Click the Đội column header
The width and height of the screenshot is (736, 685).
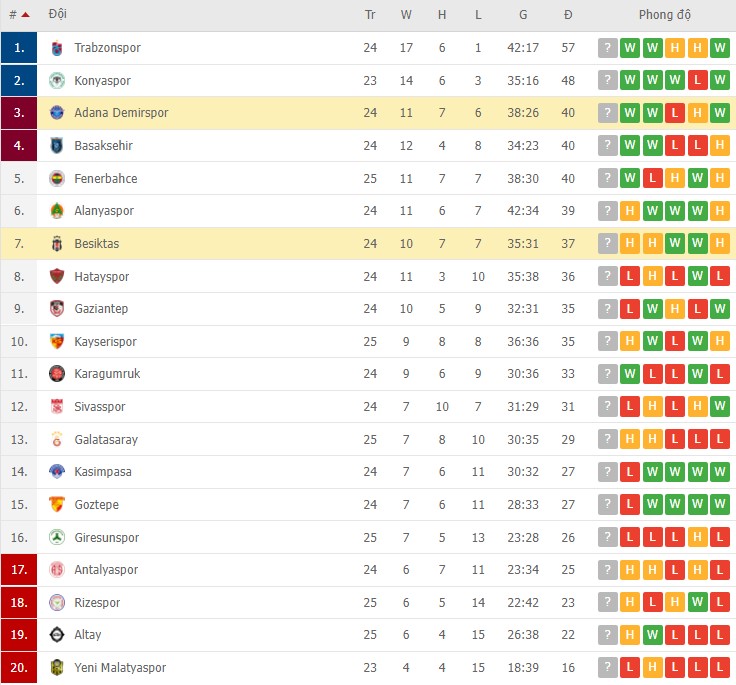coord(58,15)
